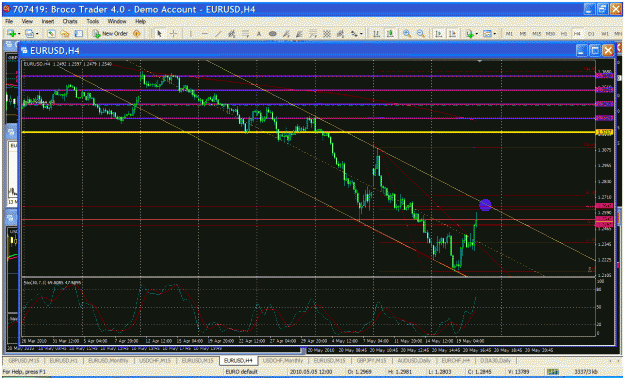Zoom out of the chart

[x=421, y=34]
